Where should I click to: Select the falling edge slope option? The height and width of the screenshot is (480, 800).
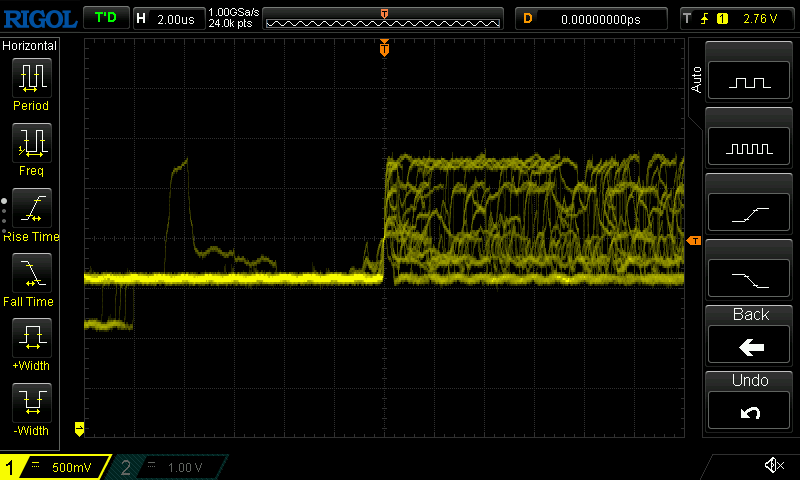tap(750, 279)
